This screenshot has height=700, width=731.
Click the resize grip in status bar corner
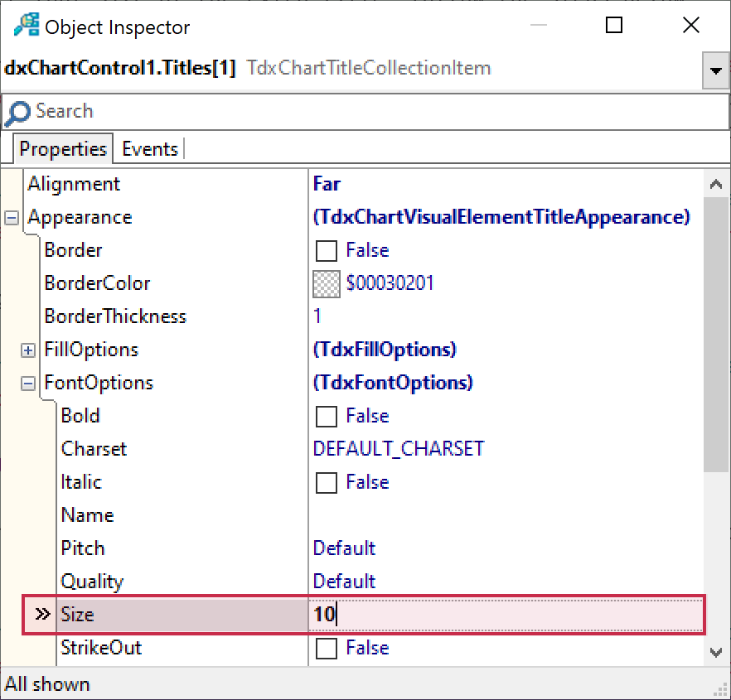coord(719,688)
